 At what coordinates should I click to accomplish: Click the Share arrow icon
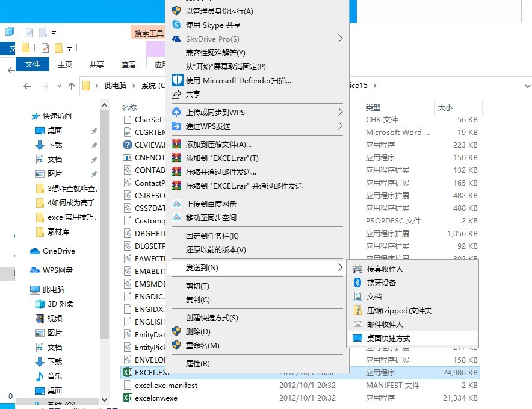pos(176,95)
